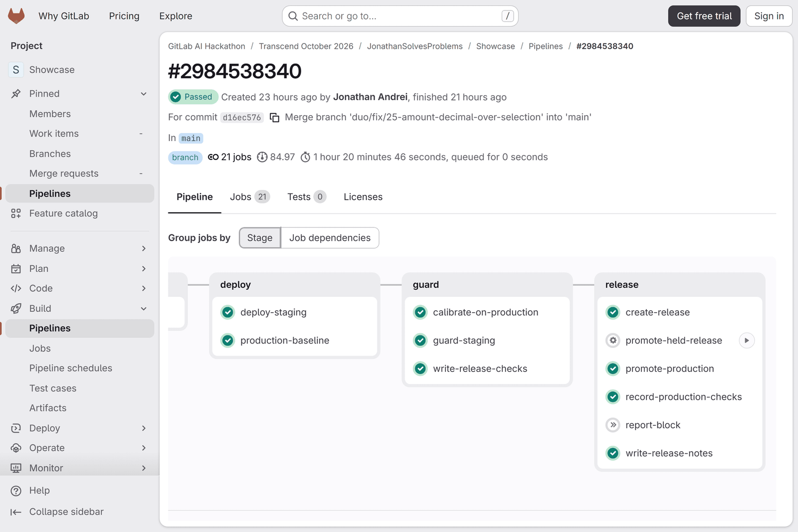Open Branches in Pinned section
The image size is (798, 532).
click(x=80, y=154)
